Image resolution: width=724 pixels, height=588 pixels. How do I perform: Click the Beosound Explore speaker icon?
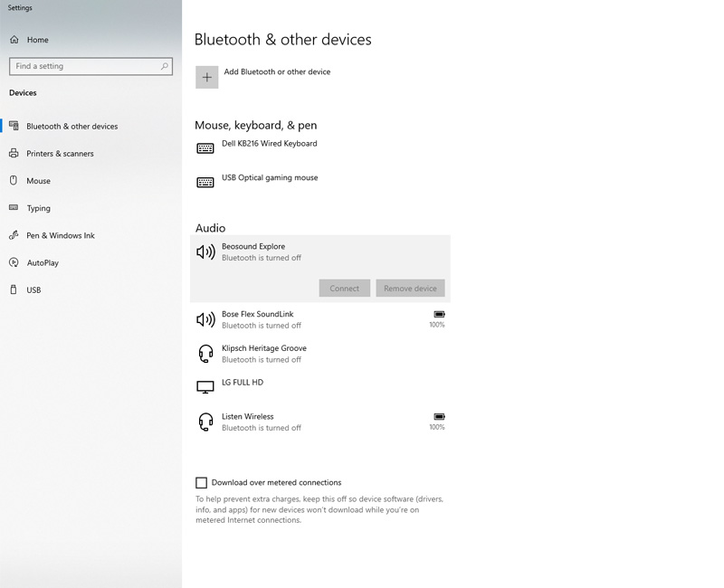[x=206, y=252]
